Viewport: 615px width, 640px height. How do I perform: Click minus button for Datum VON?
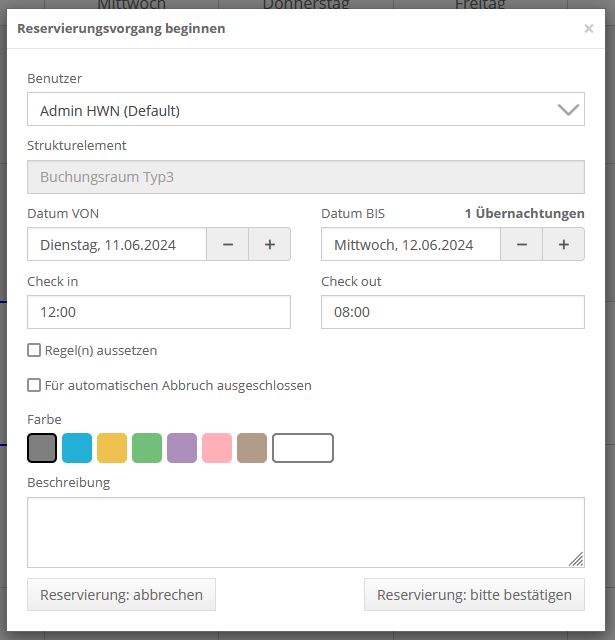[228, 245]
